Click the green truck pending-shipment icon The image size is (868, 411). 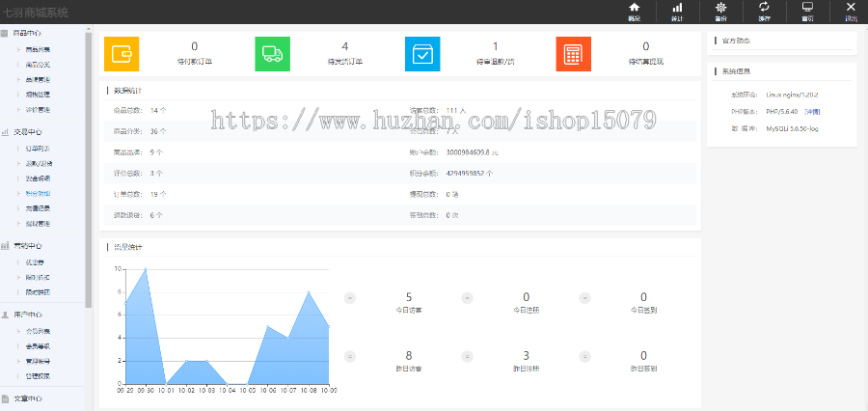(x=272, y=54)
